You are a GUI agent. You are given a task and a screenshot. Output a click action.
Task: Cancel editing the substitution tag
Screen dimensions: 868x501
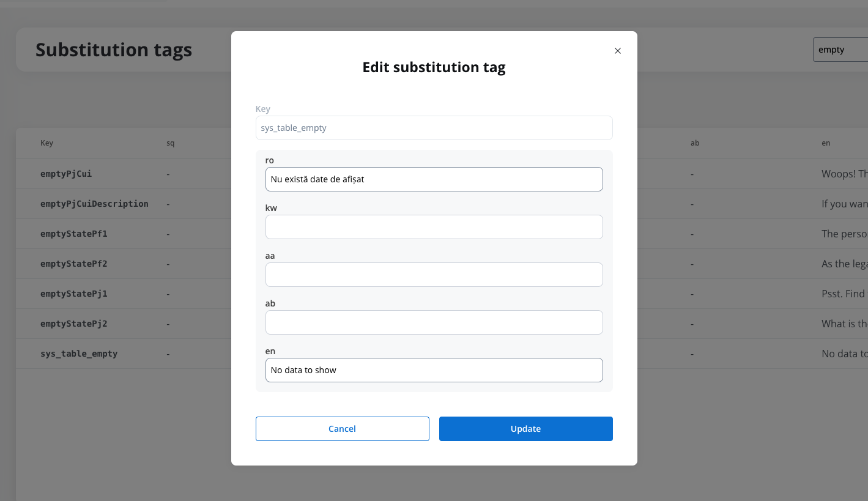pyautogui.click(x=343, y=429)
